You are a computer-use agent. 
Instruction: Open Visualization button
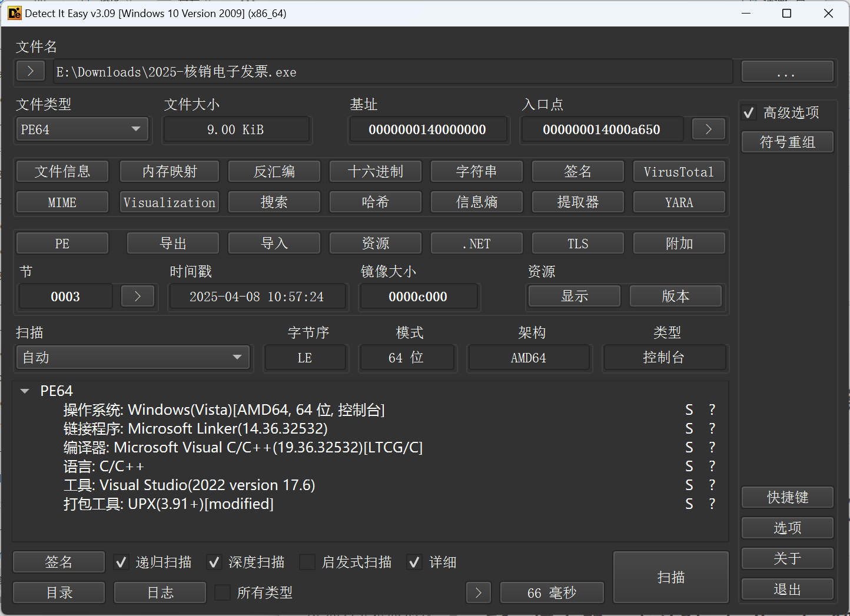(170, 202)
